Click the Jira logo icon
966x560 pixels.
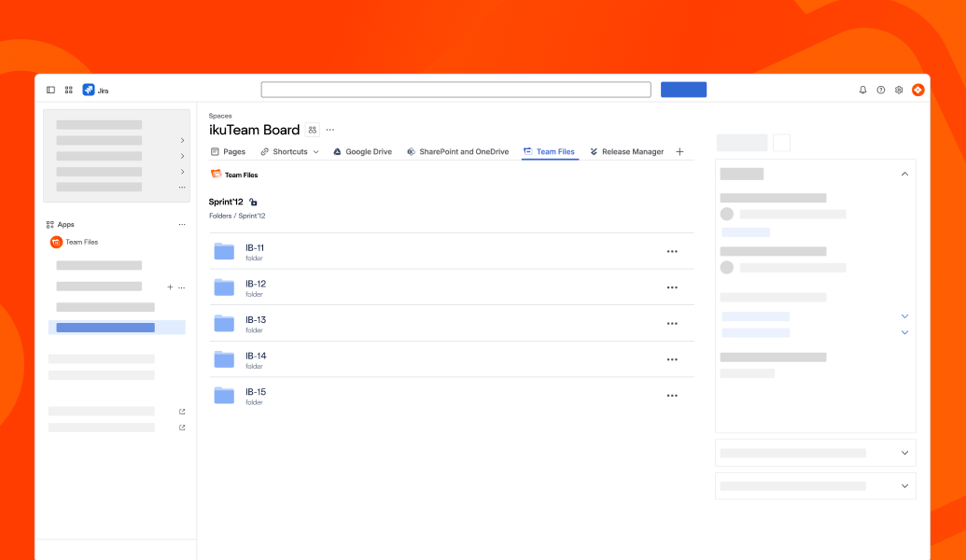(89, 90)
